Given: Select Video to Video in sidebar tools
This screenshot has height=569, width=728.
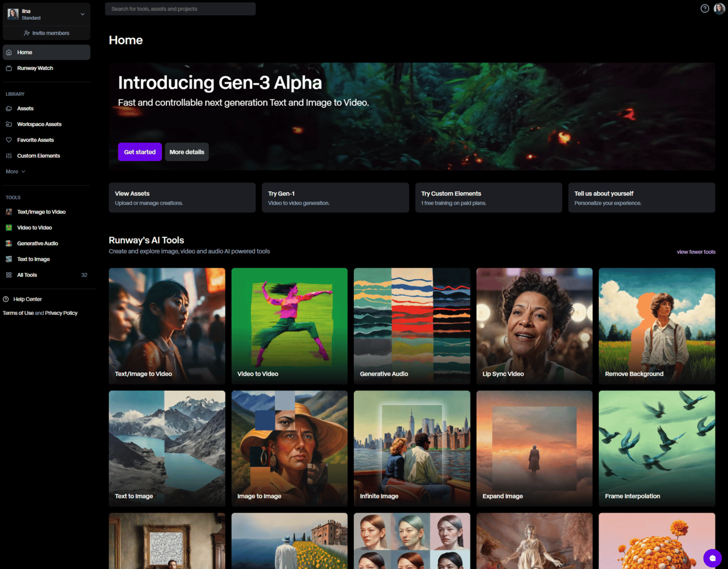Looking at the screenshot, I should click(46, 228).
